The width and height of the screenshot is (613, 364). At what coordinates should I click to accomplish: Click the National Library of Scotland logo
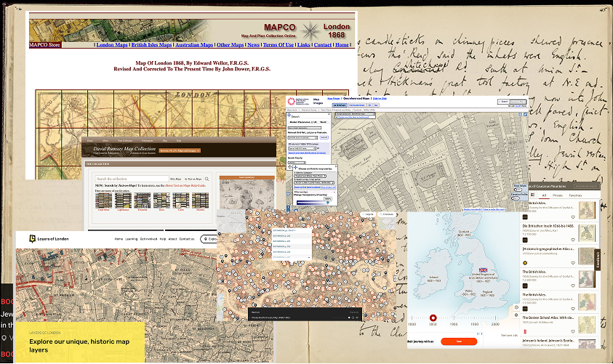point(292,101)
